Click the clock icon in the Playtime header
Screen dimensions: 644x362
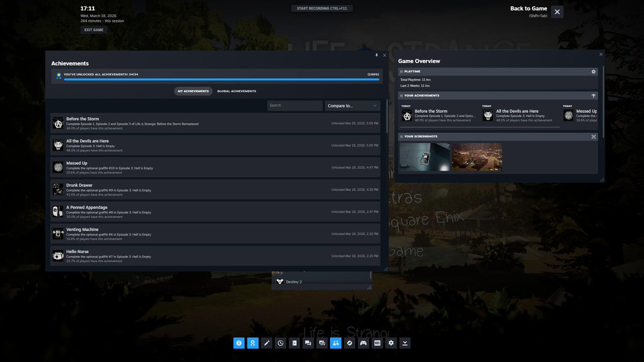pos(594,71)
